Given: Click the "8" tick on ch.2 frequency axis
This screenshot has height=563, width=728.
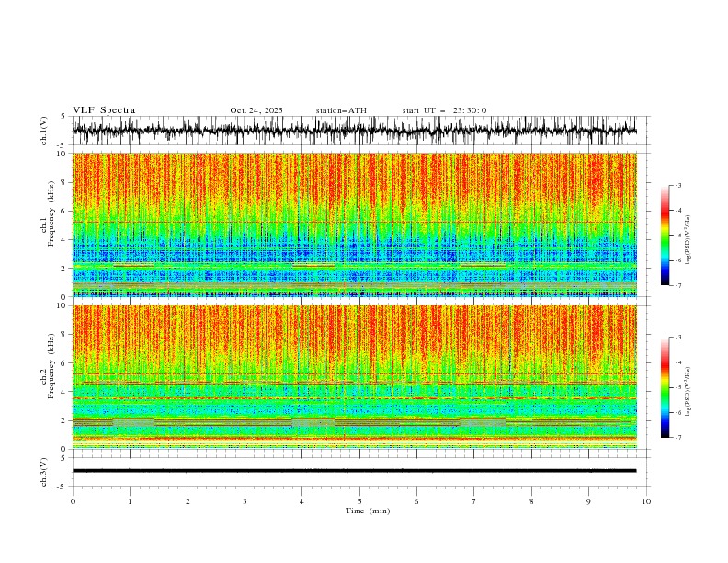Looking at the screenshot, I should point(64,335).
